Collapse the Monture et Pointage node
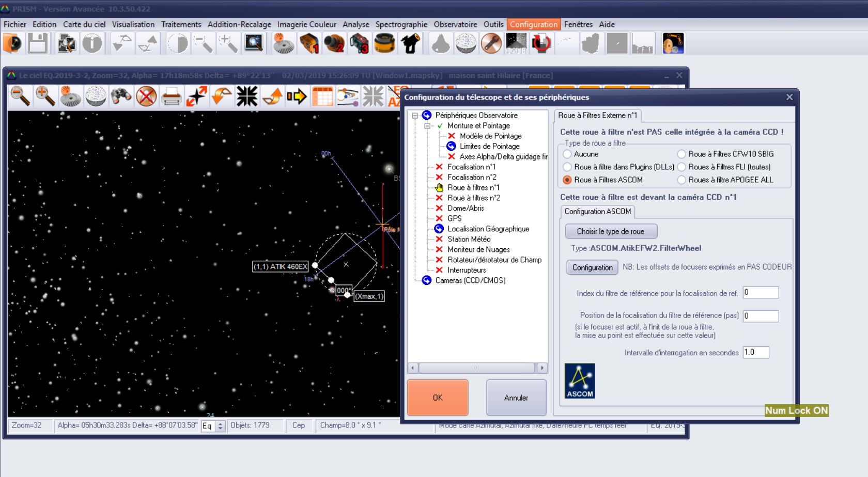Screen dimensions: 868x477 427,126
